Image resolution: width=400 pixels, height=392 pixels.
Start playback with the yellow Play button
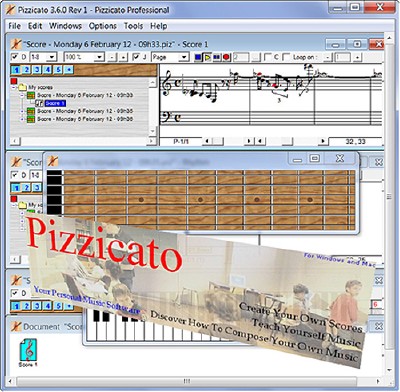[x=207, y=57]
